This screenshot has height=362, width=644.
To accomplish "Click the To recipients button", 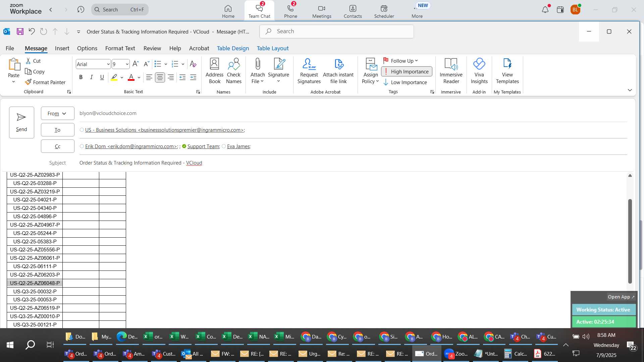I will tap(58, 130).
